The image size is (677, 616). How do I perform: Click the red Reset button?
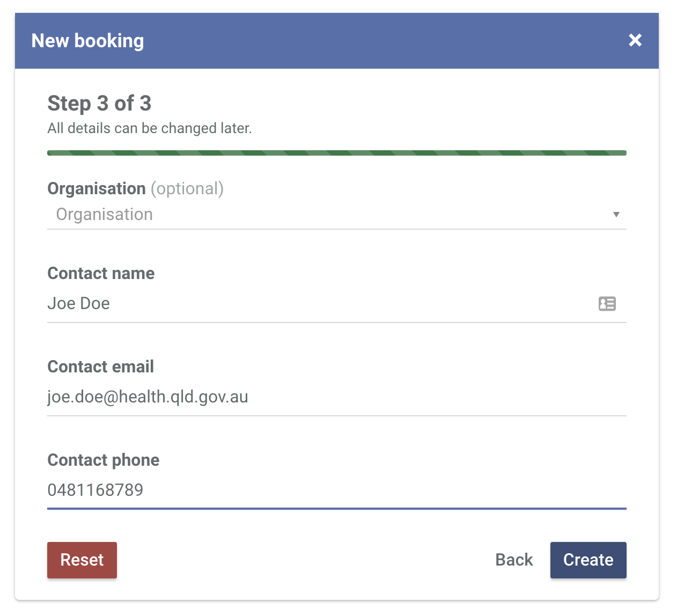tap(82, 560)
